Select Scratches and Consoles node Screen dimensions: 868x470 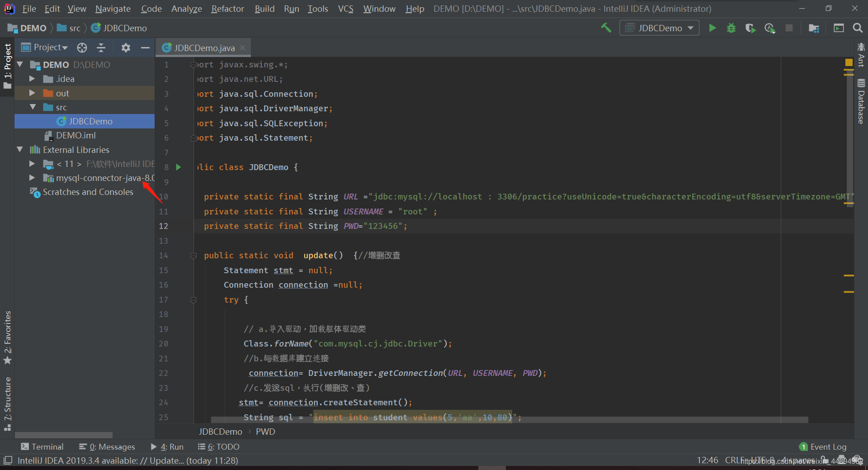(88, 192)
